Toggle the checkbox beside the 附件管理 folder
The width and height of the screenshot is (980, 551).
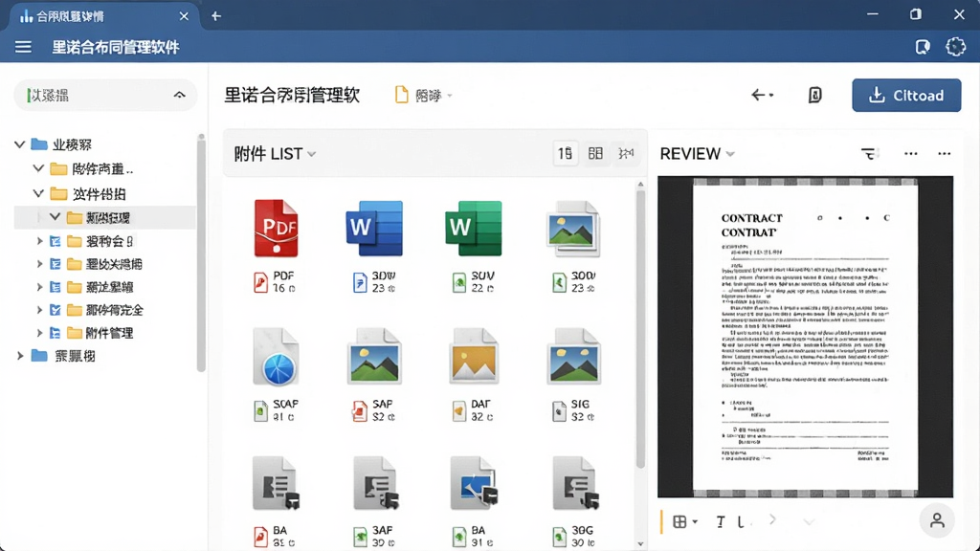coord(55,333)
